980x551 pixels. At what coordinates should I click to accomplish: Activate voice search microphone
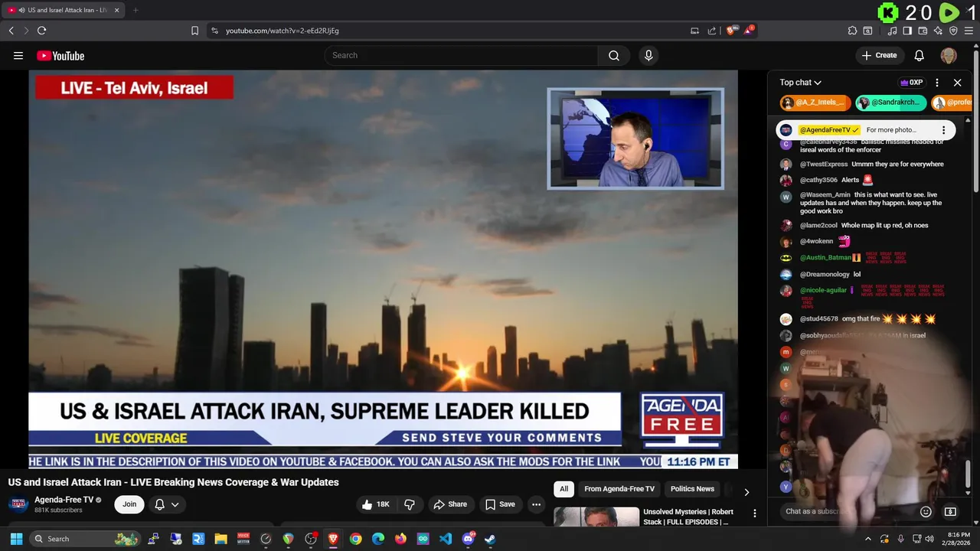click(648, 55)
